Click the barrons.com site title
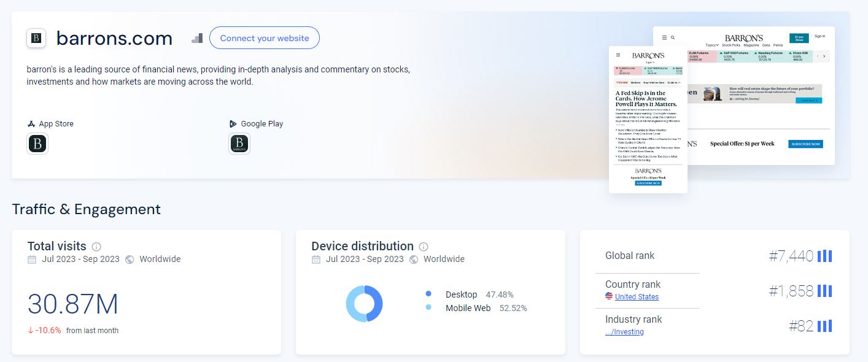This screenshot has height=362, width=868. [114, 38]
